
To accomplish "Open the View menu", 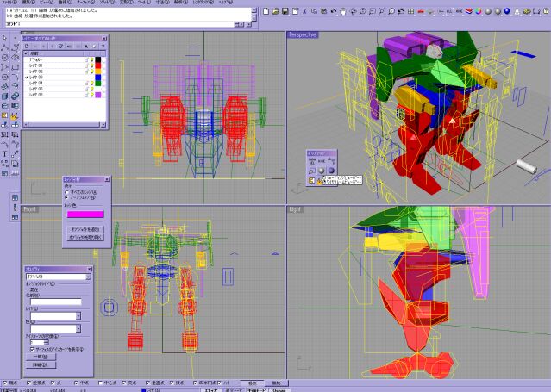I will click(x=46, y=2).
